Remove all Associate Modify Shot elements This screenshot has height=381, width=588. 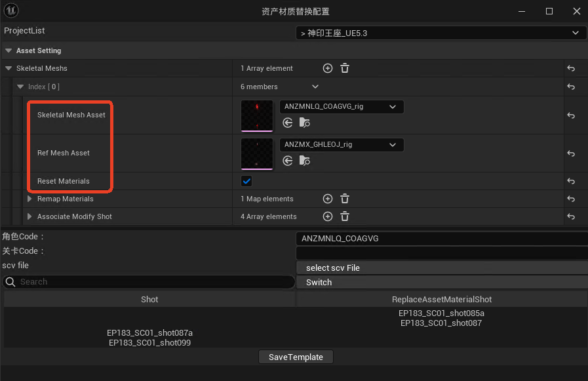pyautogui.click(x=345, y=216)
